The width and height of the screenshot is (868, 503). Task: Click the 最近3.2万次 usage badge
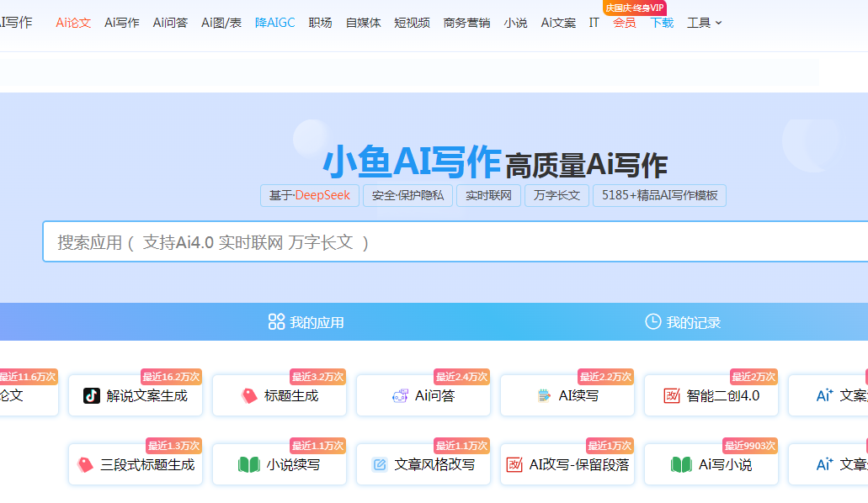(317, 377)
